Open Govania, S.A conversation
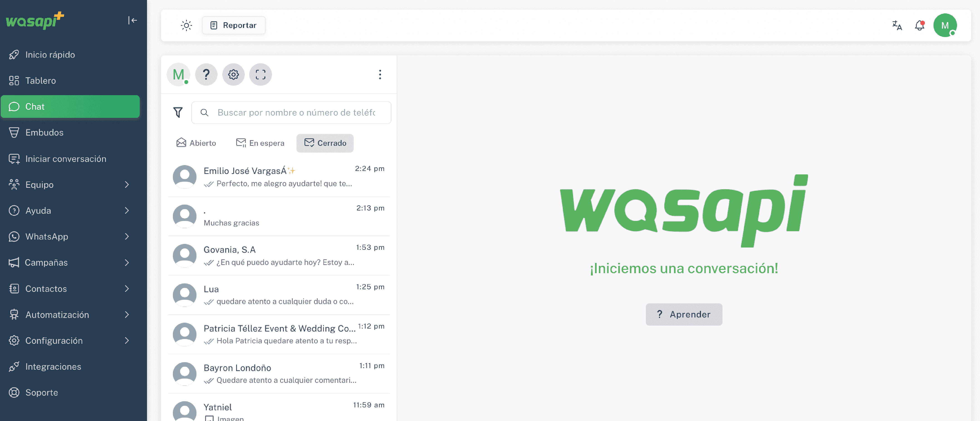The width and height of the screenshot is (980, 421). (x=279, y=256)
